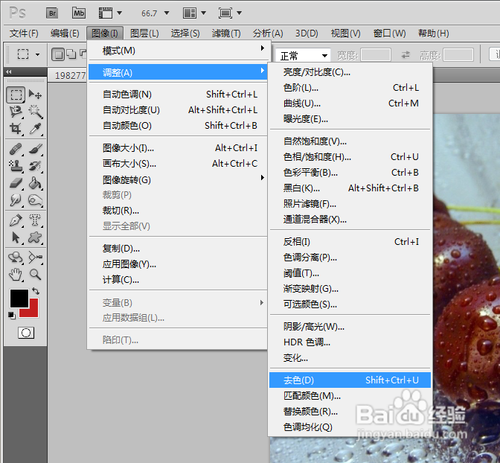Viewport: 500px width, 463px height.
Task: Select the History Brush tool
Action: (x=35, y=166)
